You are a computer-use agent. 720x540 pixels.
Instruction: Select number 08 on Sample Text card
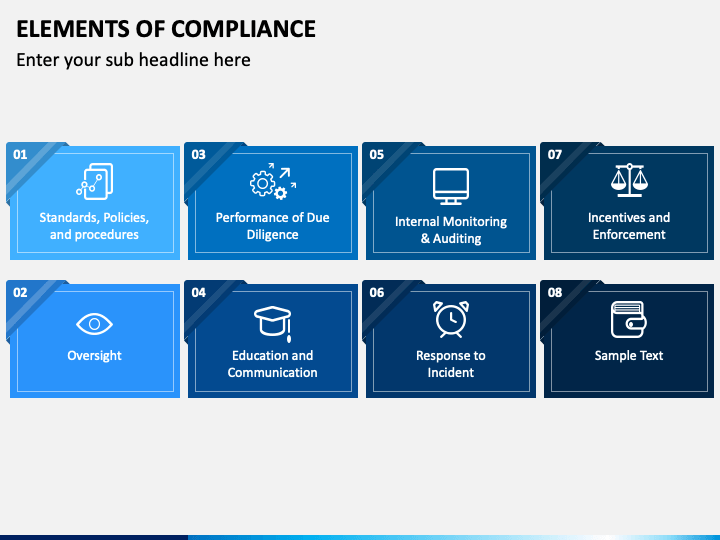click(555, 292)
